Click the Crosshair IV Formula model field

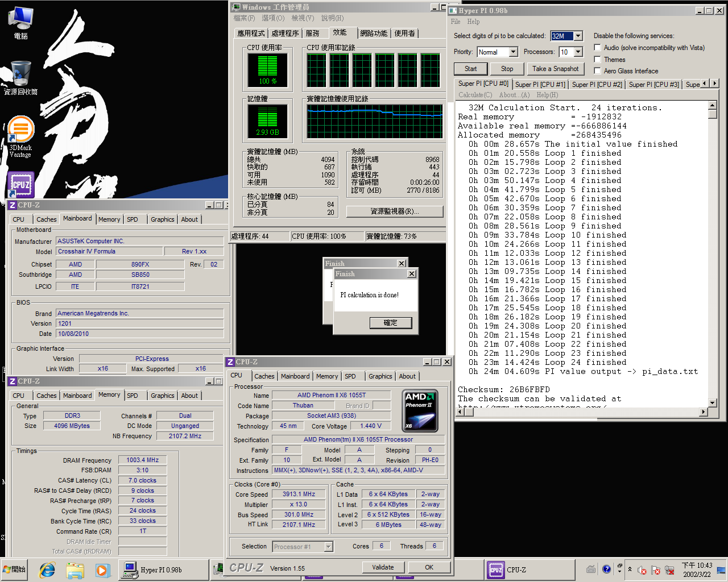pyautogui.click(x=109, y=251)
